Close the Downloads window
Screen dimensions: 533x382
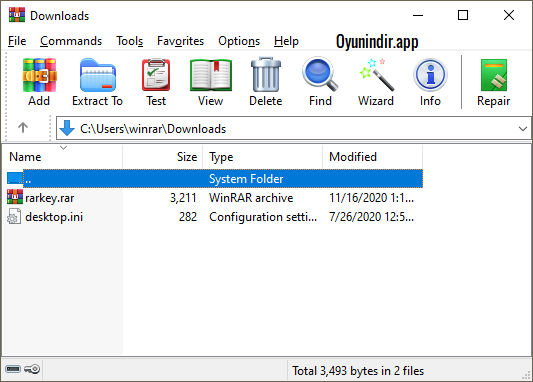pos(509,15)
